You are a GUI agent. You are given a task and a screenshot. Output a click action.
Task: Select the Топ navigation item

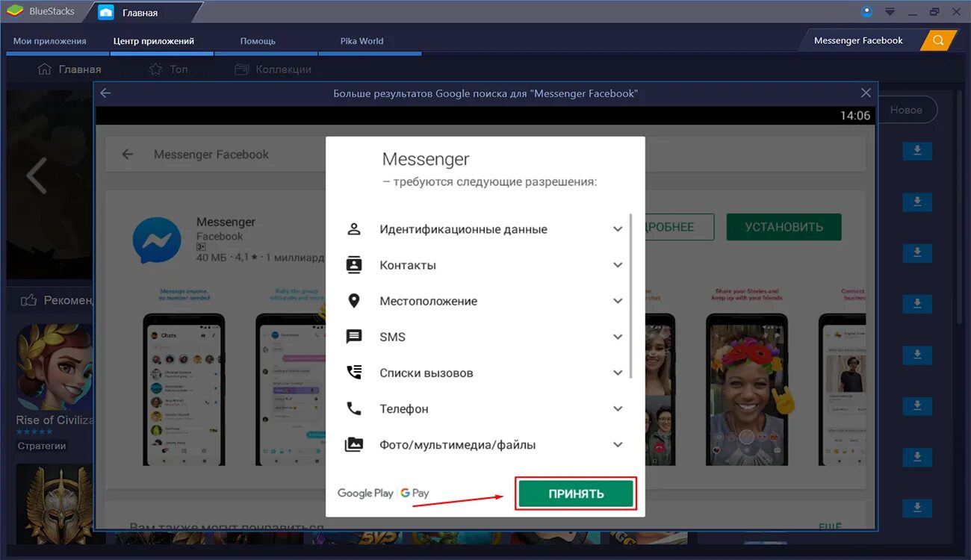pyautogui.click(x=168, y=69)
